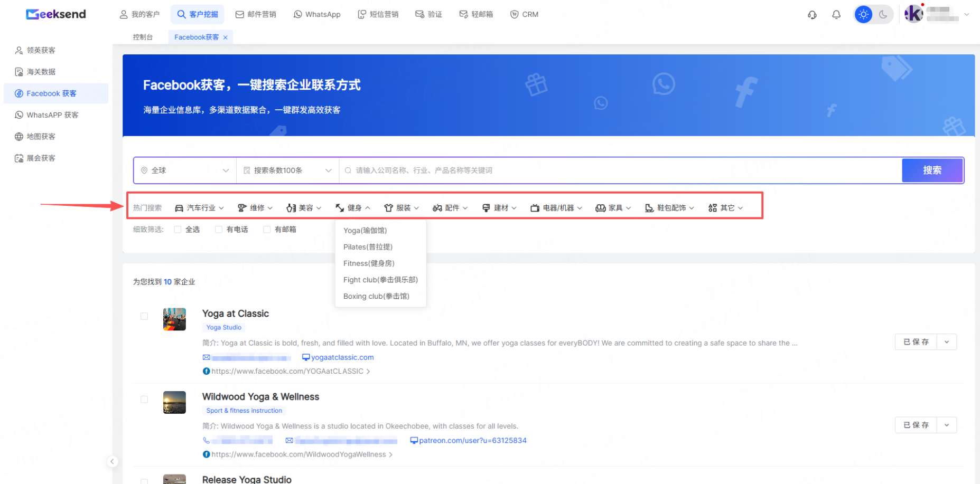Image resolution: width=980 pixels, height=484 pixels.
Task: Expand 汽车行业 hot search category
Action: click(200, 208)
